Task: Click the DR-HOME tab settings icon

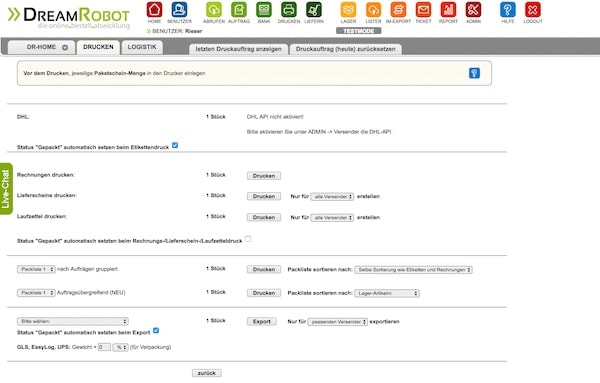Action: (x=65, y=47)
